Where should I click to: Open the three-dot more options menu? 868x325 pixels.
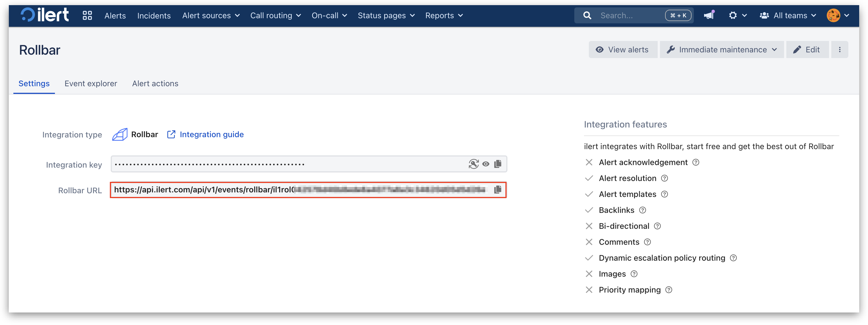coord(839,50)
